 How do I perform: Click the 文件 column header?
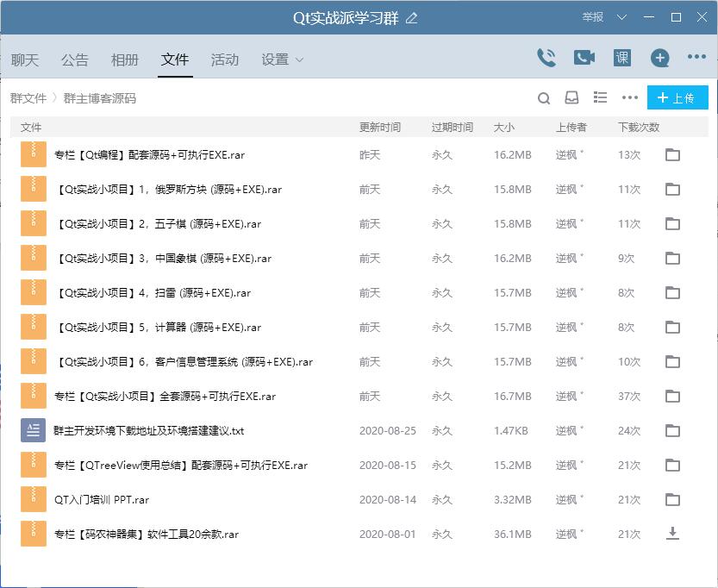click(31, 127)
